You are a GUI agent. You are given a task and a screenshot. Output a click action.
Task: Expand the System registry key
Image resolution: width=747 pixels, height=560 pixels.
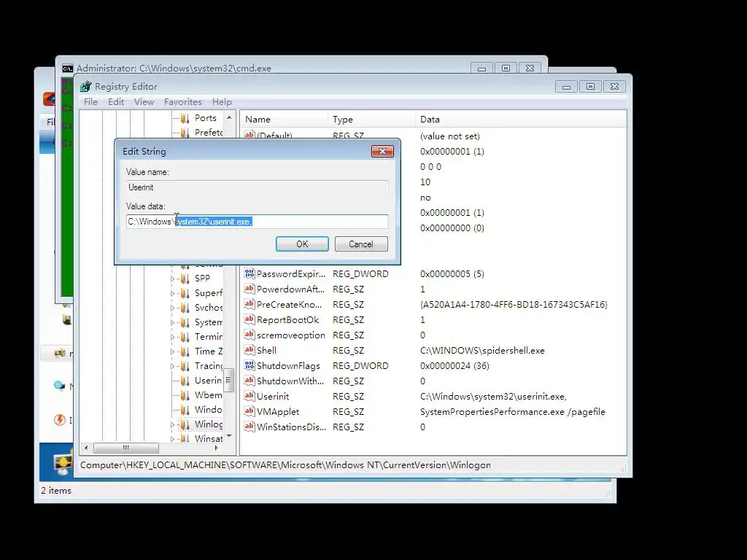[172, 323]
